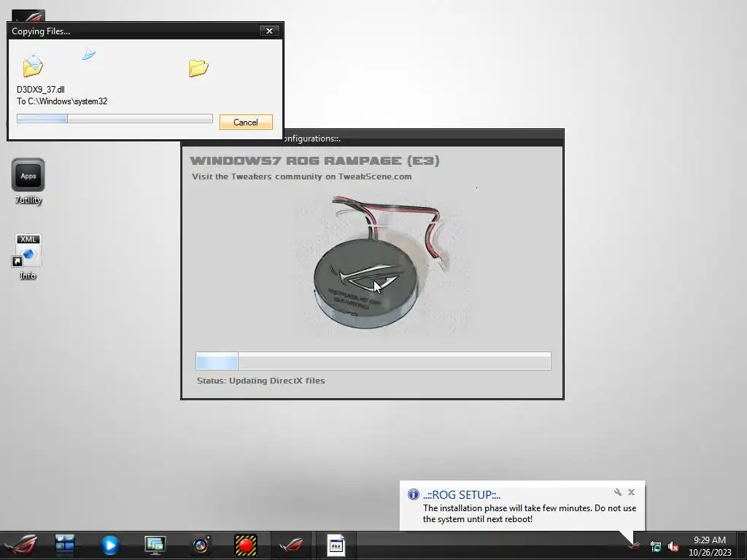The height and width of the screenshot is (560, 747).
Task: Click the red hazard button taskbar icon
Action: tap(246, 545)
